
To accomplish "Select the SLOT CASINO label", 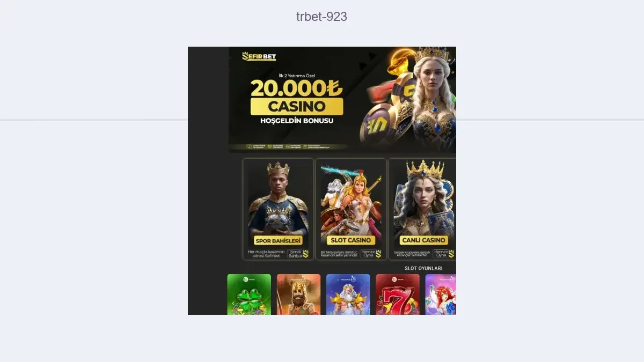I will [x=351, y=240].
